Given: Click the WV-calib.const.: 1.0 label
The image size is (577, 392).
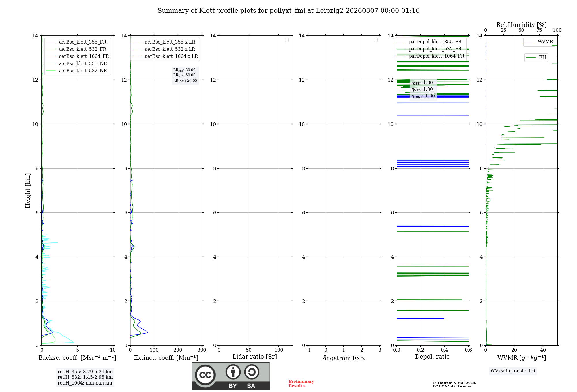Looking at the screenshot, I should (513, 371).
